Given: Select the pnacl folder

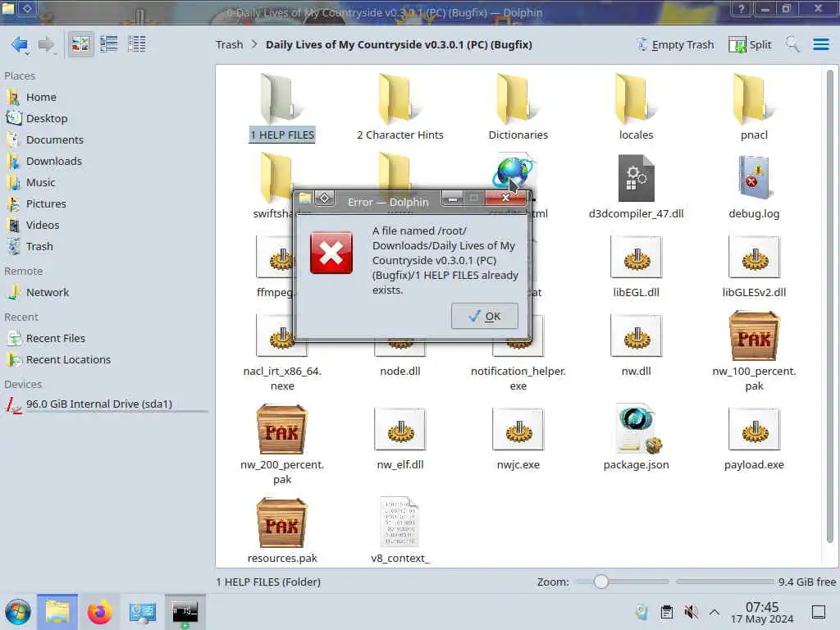Looking at the screenshot, I should [x=754, y=107].
